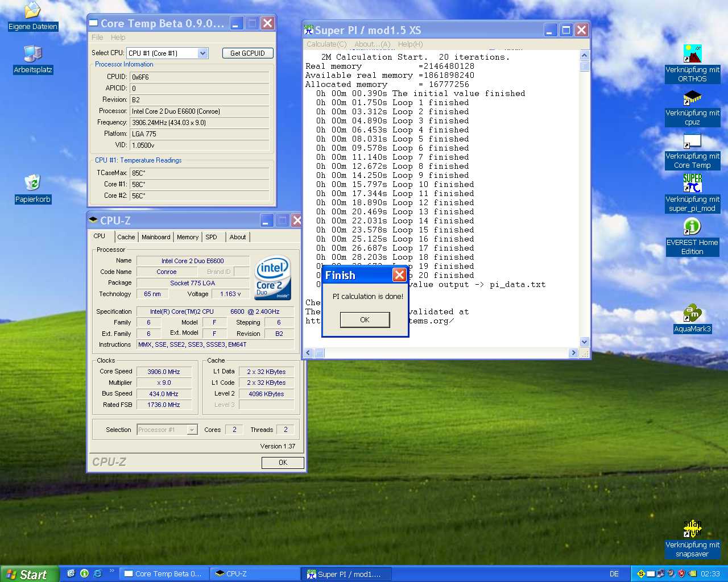Confirm the Finish dialog with OK
Viewport: 728px width, 582px height.
pos(365,320)
